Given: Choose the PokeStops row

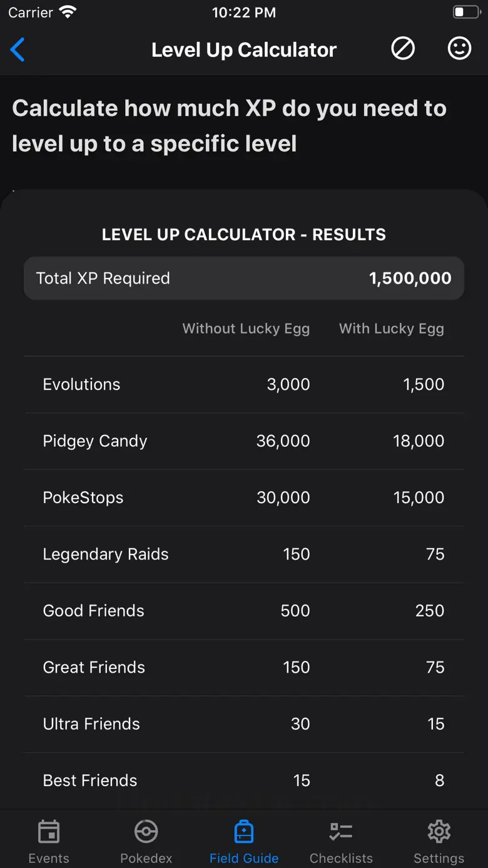Looking at the screenshot, I should (x=244, y=498).
